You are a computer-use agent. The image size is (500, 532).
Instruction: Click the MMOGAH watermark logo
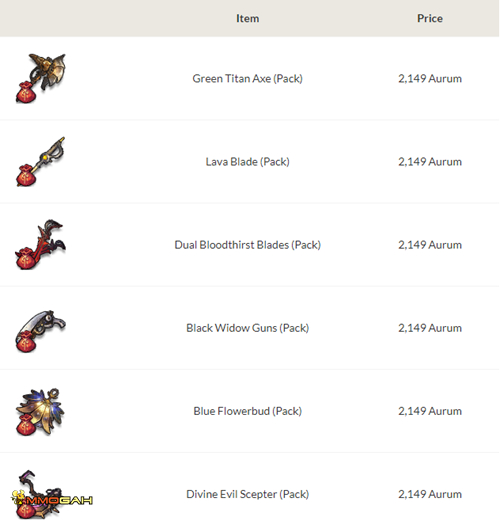[52, 499]
